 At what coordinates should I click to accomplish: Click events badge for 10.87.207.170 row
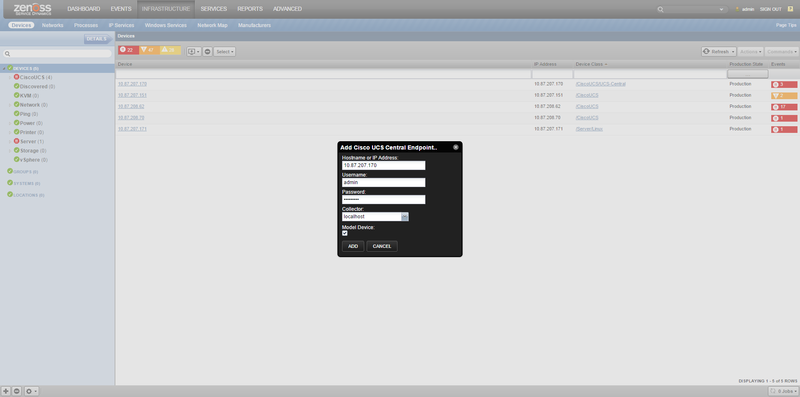point(784,84)
